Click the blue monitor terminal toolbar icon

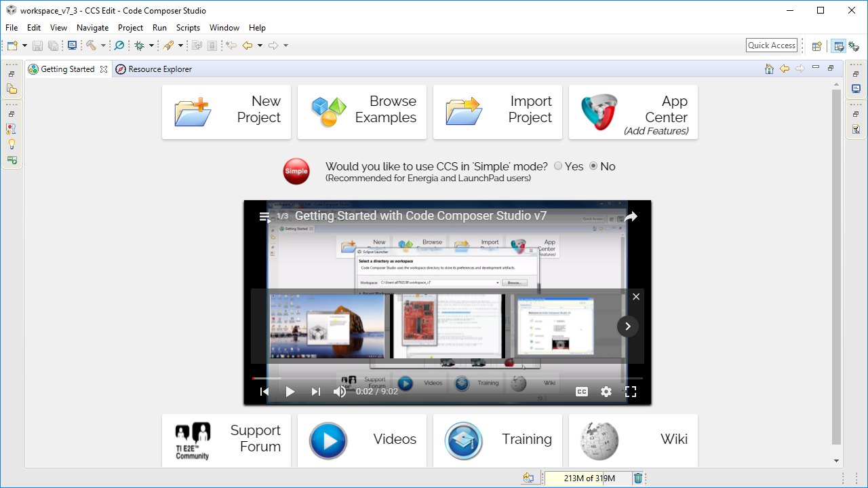pyautogui.click(x=72, y=45)
